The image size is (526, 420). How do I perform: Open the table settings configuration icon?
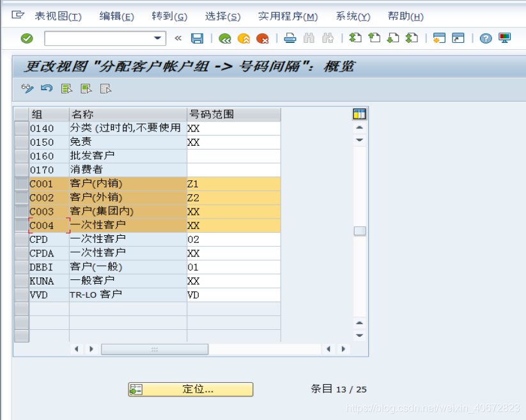click(359, 114)
